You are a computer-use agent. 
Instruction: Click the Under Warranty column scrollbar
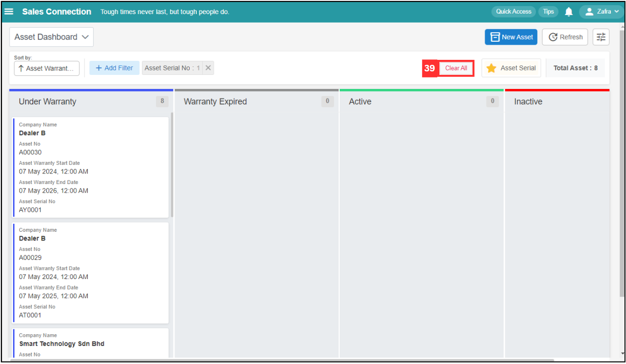coord(172,164)
